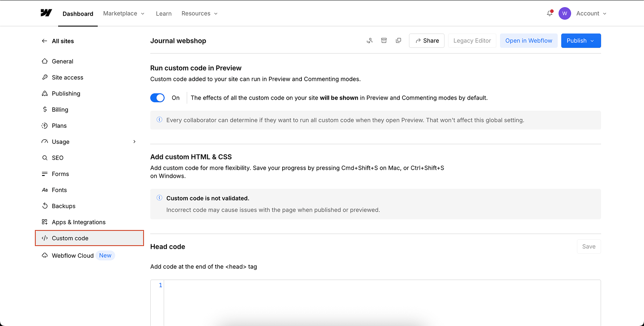Open Apps & Integrations
This screenshot has height=326, width=644.
89,222
